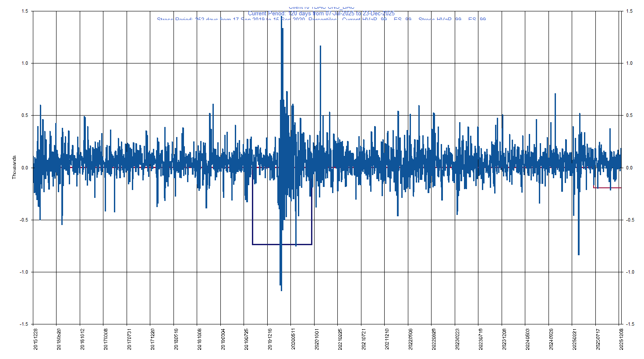
Task: Select the left axis -1.0 value label
Action: [x=24, y=272]
